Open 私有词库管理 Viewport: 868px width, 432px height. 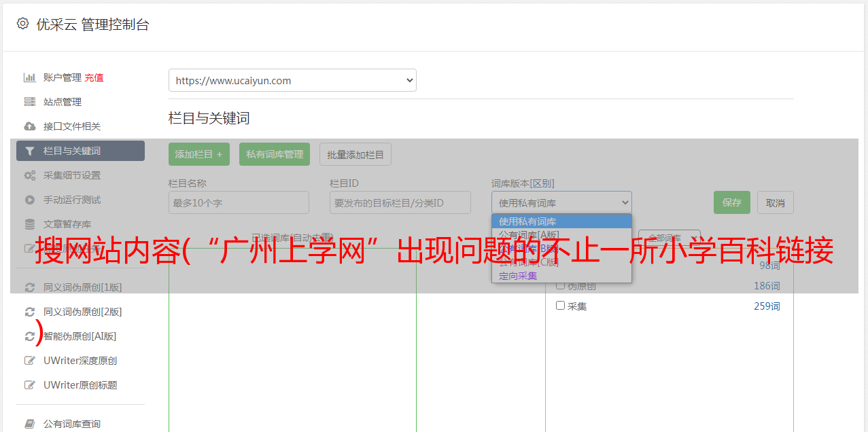(x=275, y=154)
